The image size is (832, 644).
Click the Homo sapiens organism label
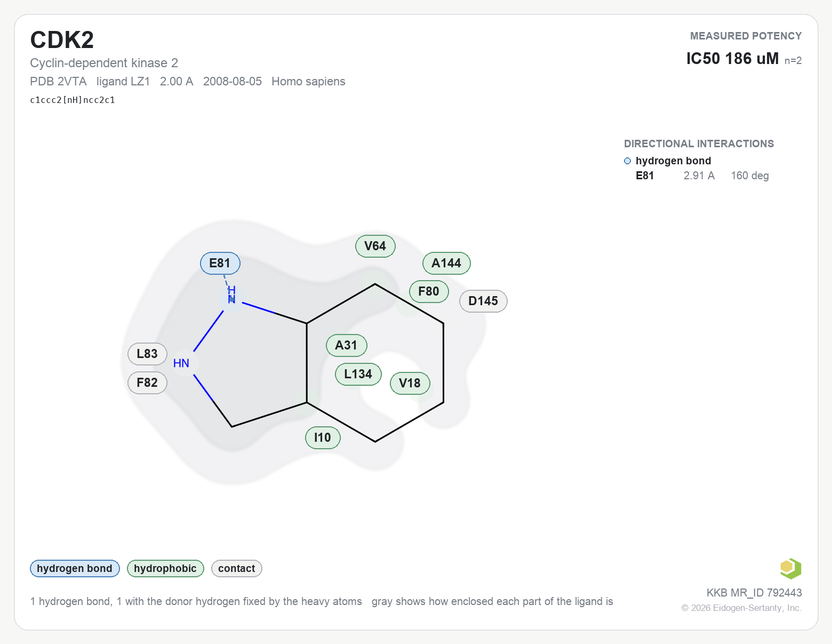point(308,82)
